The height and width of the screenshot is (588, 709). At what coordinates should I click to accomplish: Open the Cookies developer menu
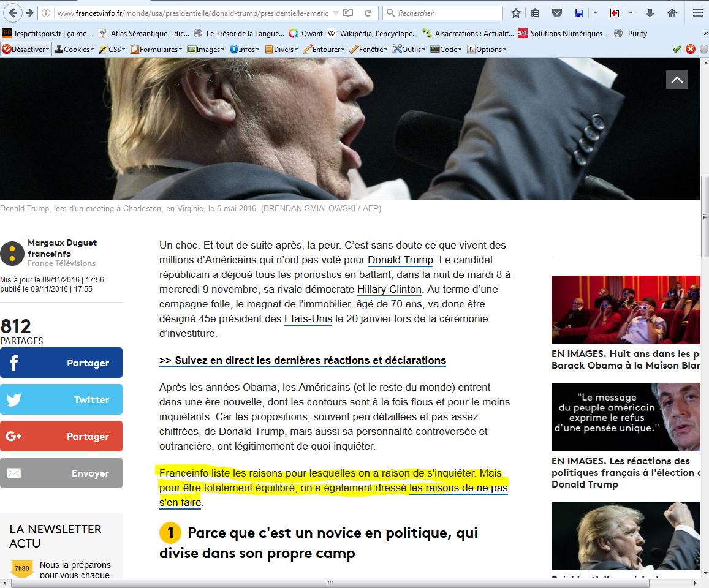pyautogui.click(x=75, y=49)
